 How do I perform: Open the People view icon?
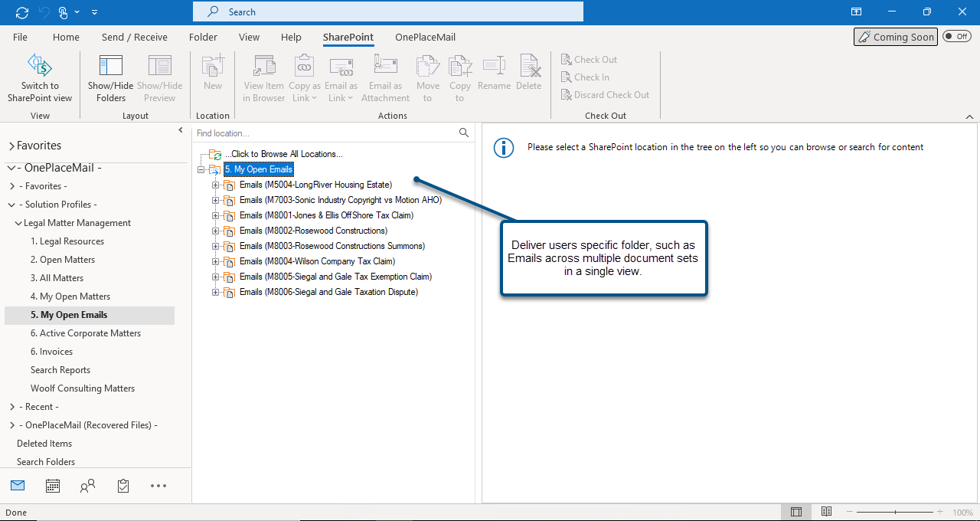coord(88,485)
